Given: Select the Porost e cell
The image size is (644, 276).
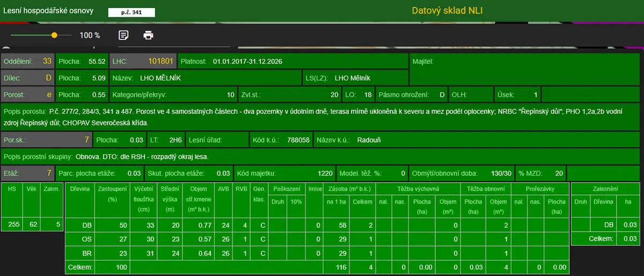Looking at the screenshot, I should (27, 95).
